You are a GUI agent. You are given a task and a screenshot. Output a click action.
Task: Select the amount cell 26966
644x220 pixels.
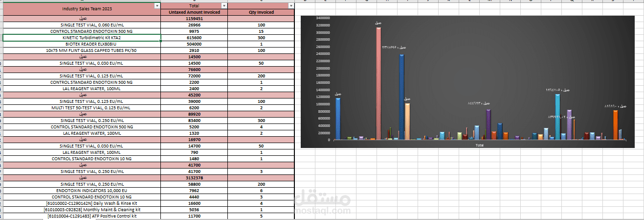(194, 24)
